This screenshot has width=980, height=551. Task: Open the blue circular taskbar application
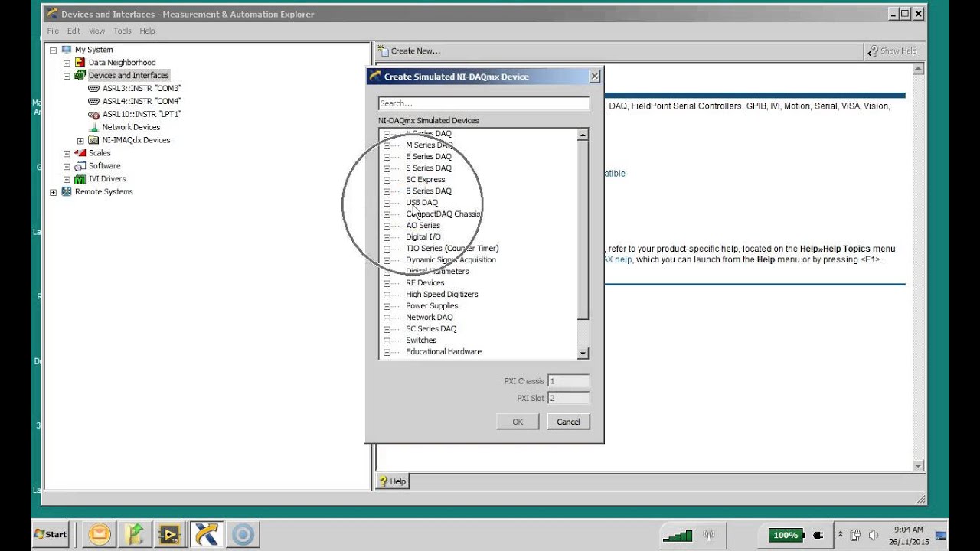tap(243, 534)
